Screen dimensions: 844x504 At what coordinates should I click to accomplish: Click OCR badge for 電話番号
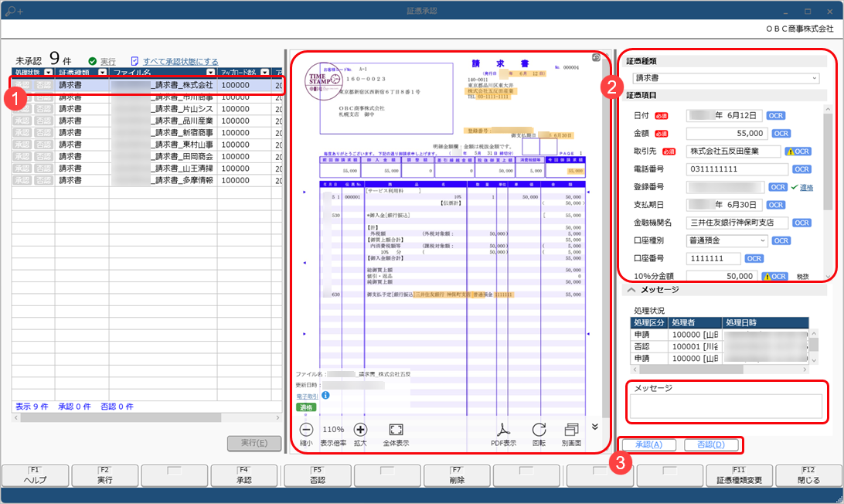click(801, 169)
